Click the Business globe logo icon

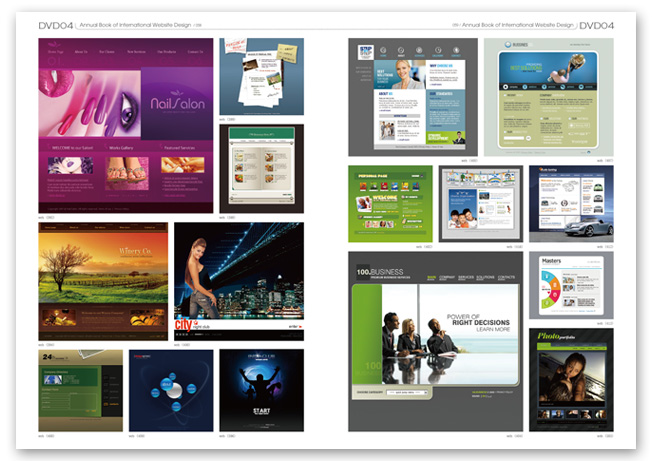(x=508, y=44)
